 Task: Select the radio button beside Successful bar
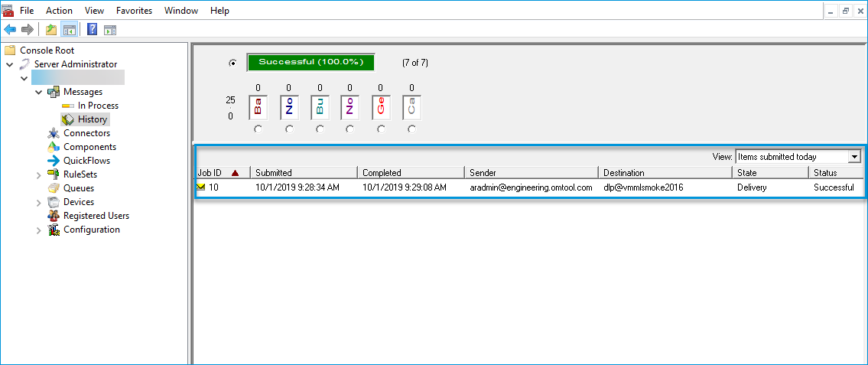(232, 63)
